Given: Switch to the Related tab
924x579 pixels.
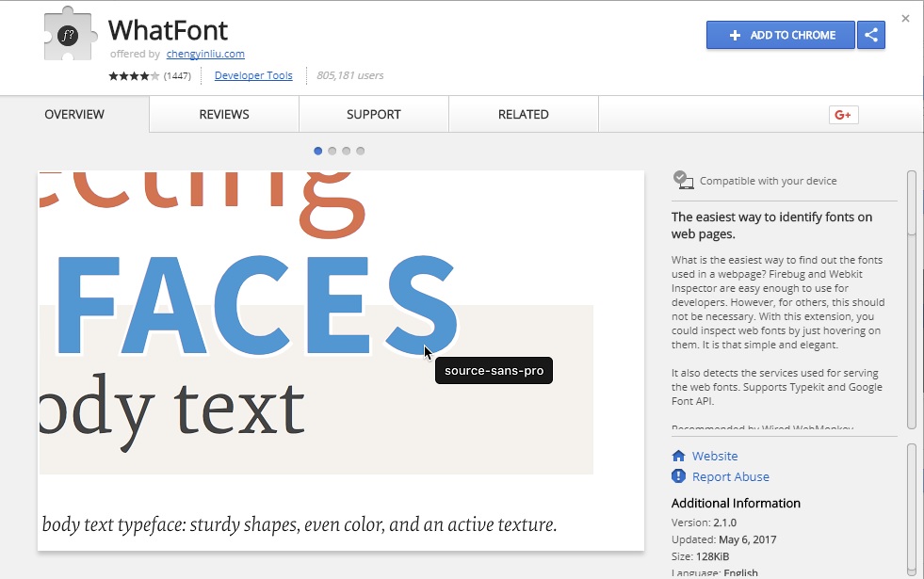Looking at the screenshot, I should point(524,114).
